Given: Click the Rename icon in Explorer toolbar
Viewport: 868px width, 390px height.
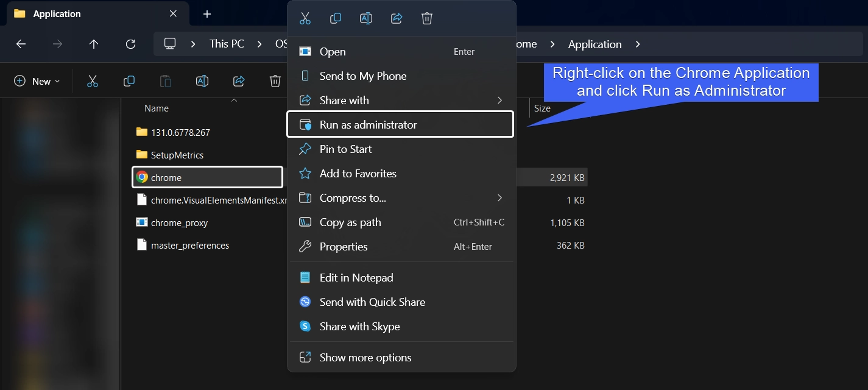Looking at the screenshot, I should pyautogui.click(x=202, y=81).
